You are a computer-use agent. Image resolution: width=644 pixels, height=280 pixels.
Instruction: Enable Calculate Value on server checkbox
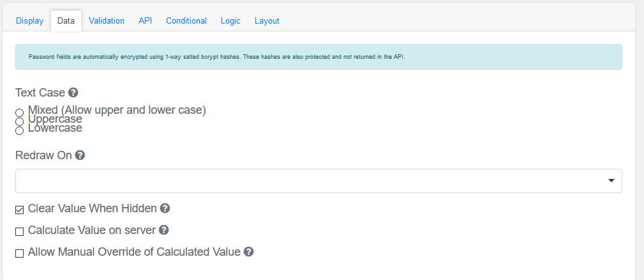click(x=20, y=231)
